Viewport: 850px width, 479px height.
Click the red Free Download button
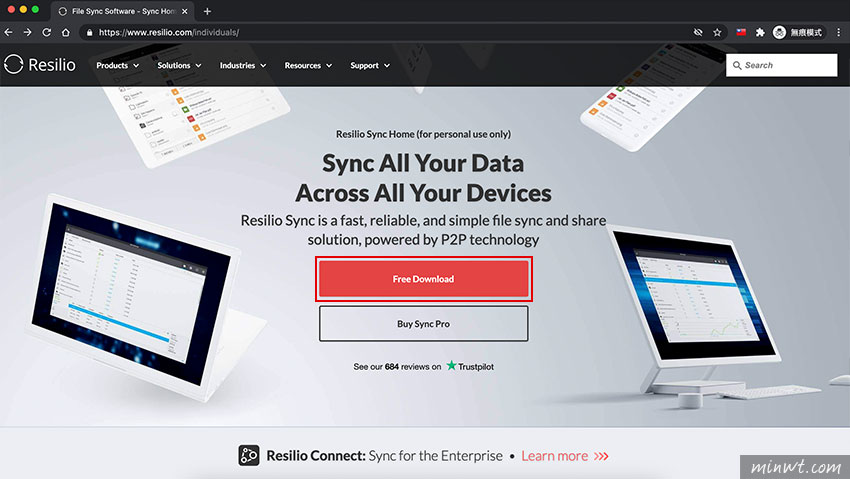423,279
